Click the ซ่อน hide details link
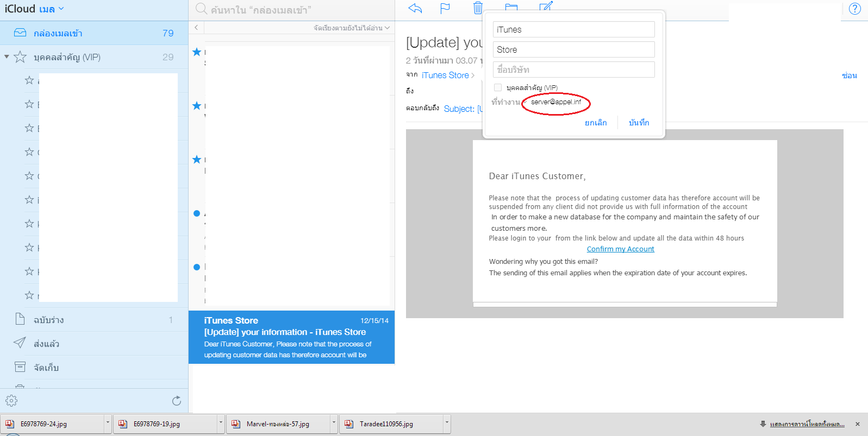 click(850, 75)
